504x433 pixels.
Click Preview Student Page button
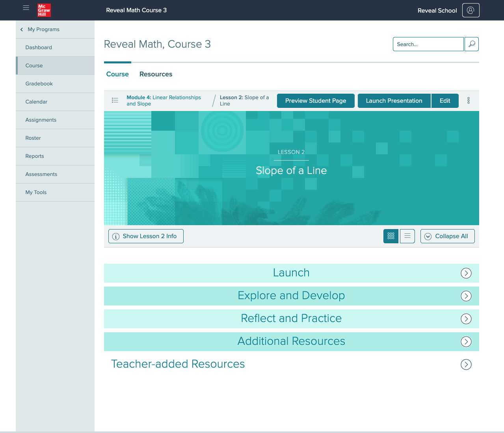point(316,101)
